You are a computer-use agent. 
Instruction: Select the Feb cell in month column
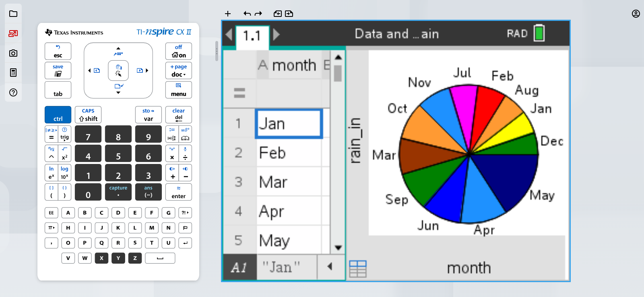point(289,153)
